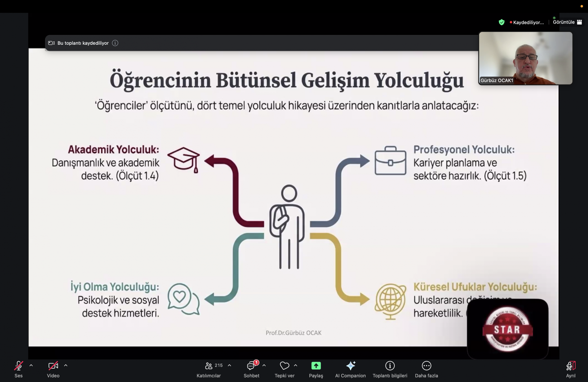Turn on the camera with Video button
The height and width of the screenshot is (382, 588).
(53, 366)
